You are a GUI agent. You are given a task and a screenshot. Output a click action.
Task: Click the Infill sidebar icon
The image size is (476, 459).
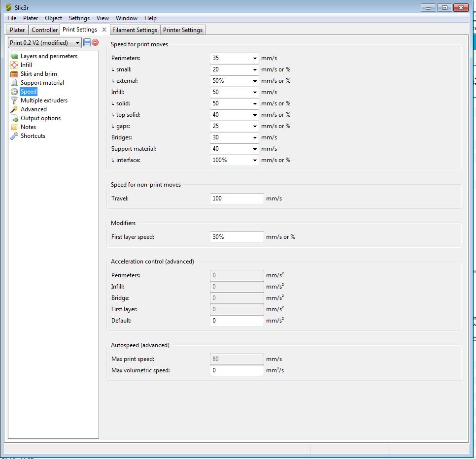[14, 65]
